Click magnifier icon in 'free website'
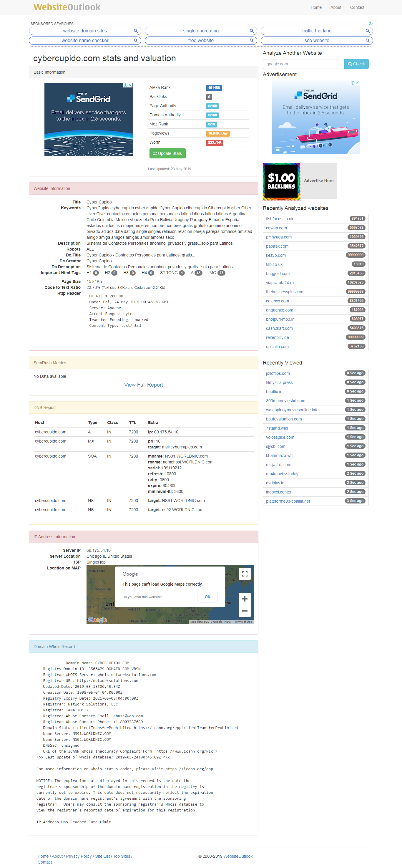Image resolution: width=402 pixels, height=868 pixels. tap(252, 40)
